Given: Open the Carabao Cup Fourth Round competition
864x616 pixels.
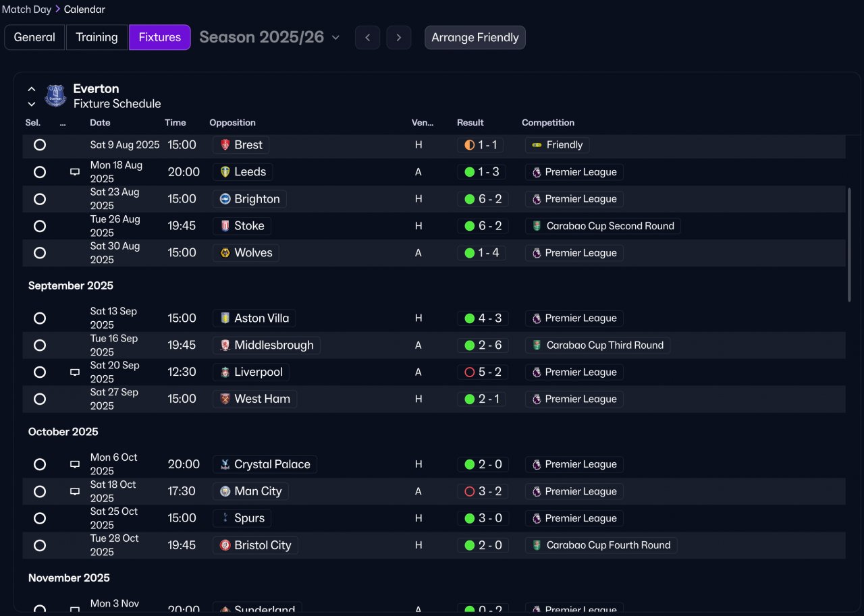Looking at the screenshot, I should tap(601, 546).
